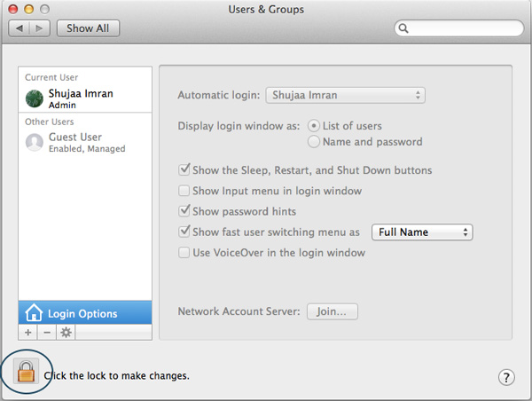The image size is (532, 401).
Task: Click the Automatic login label
Action: [219, 95]
